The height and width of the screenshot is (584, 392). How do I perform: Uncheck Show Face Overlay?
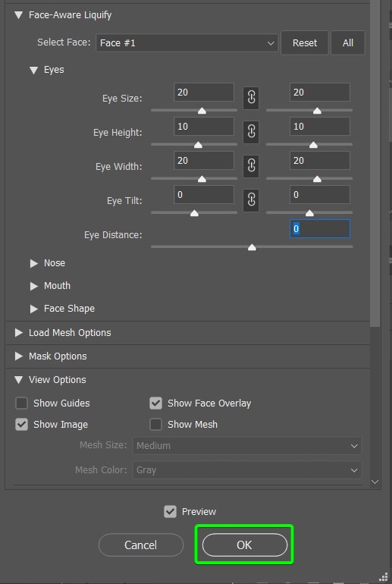click(x=155, y=403)
